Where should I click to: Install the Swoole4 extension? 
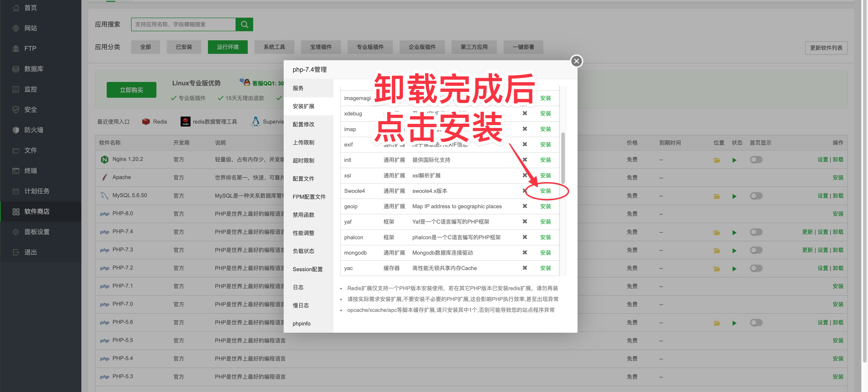tap(545, 191)
